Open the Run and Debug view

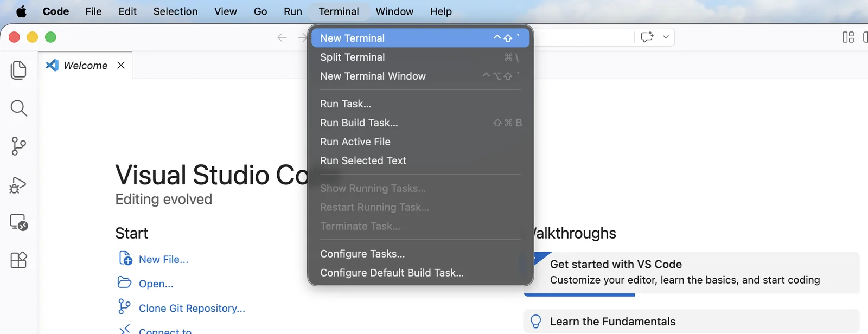tap(18, 185)
